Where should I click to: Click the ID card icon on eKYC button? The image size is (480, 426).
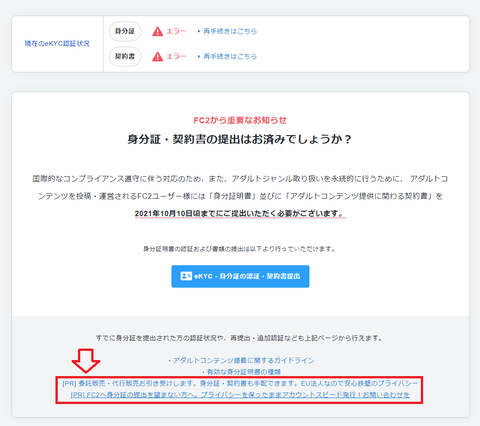[186, 276]
